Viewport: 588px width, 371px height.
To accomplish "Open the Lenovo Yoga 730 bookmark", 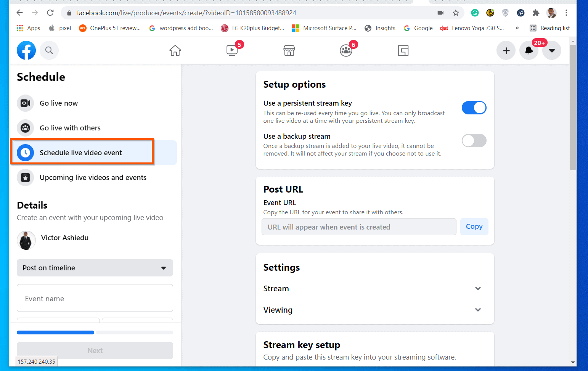I will pos(472,28).
